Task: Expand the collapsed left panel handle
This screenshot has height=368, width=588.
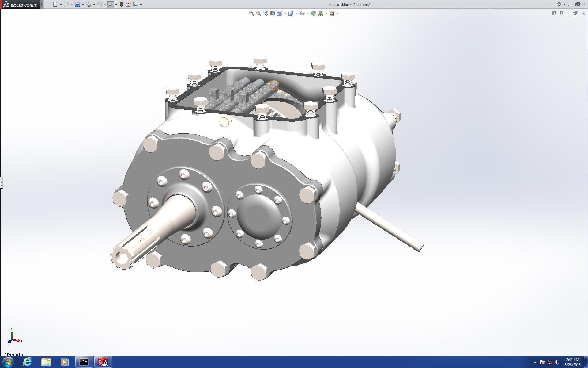Action: pyautogui.click(x=2, y=182)
